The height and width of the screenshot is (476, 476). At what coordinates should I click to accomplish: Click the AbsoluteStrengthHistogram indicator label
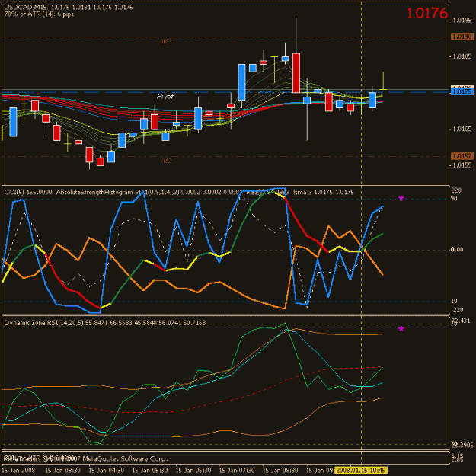94,193
